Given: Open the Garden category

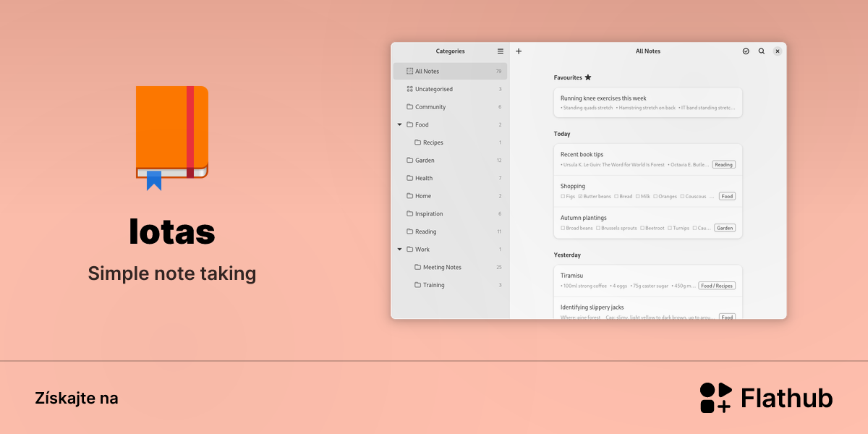Looking at the screenshot, I should [x=450, y=161].
